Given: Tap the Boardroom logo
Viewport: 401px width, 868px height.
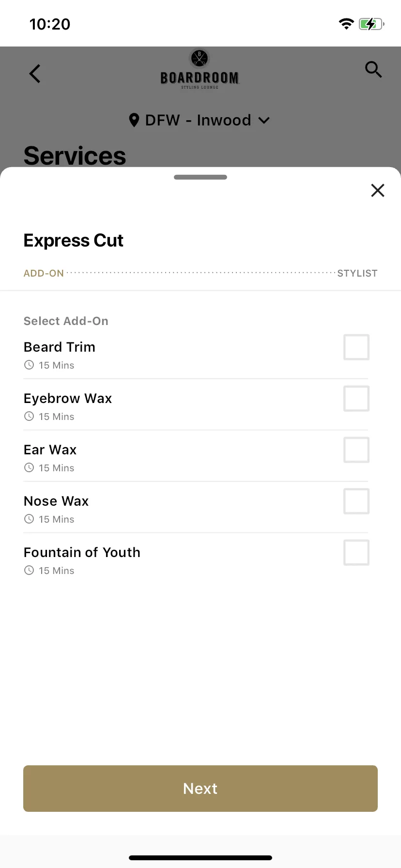Looking at the screenshot, I should [200, 69].
